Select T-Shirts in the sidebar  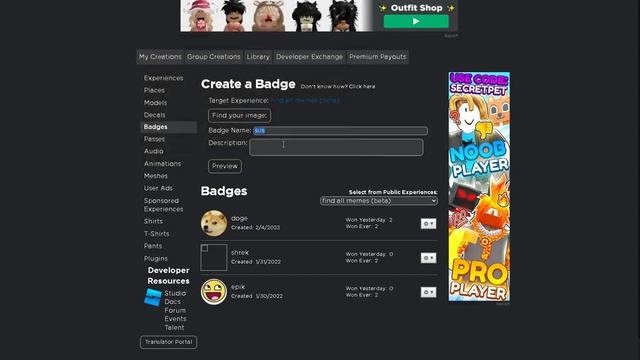(x=156, y=234)
